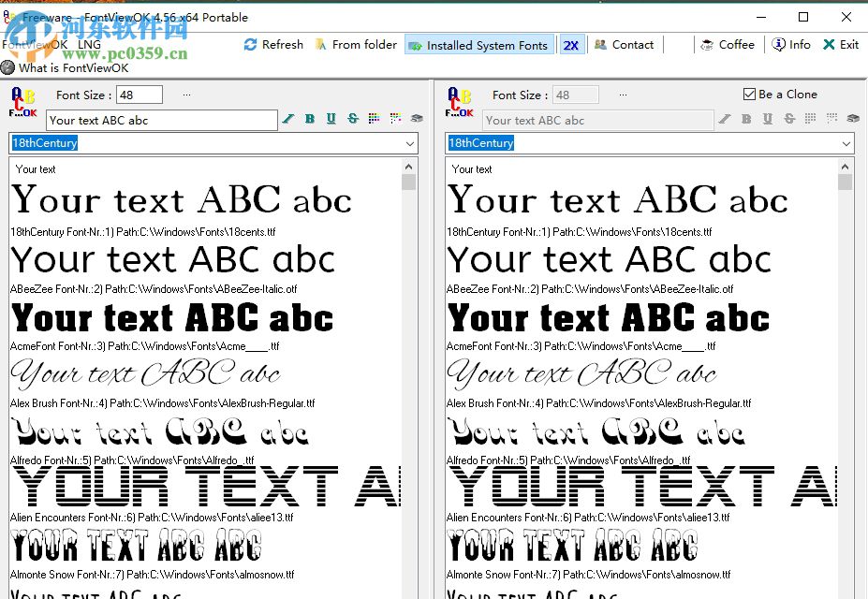Toggle strikethrough style in left pane
This screenshot has width=868, height=599.
[353, 119]
